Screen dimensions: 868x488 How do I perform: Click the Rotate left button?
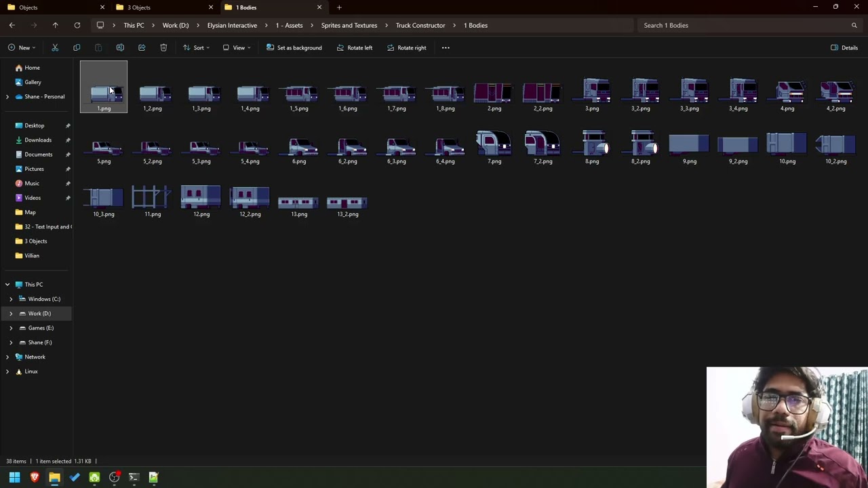pos(354,47)
